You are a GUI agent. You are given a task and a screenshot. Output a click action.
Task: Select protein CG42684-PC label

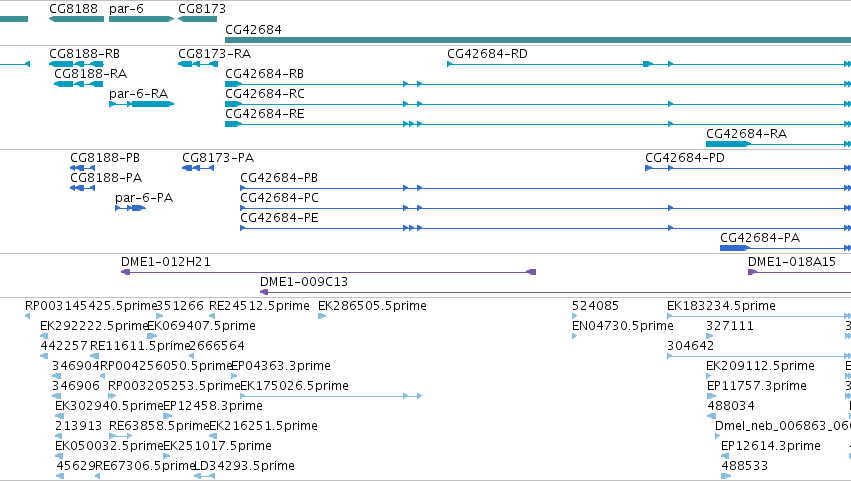tap(280, 198)
